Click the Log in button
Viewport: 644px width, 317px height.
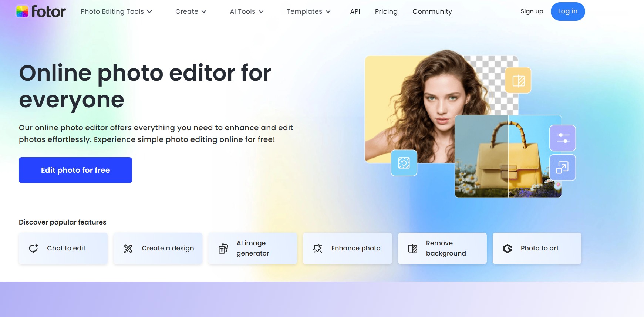coord(568,11)
